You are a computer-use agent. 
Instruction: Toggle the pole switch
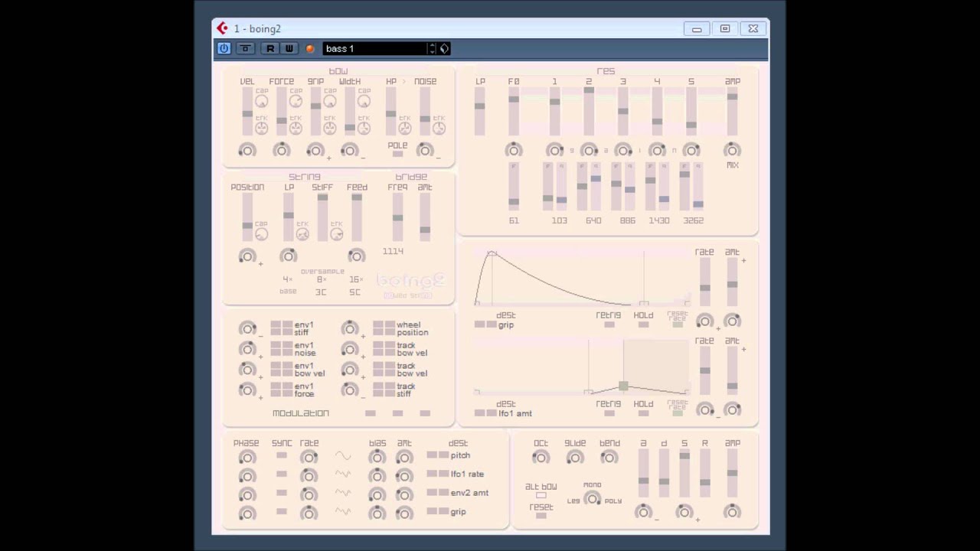[397, 155]
